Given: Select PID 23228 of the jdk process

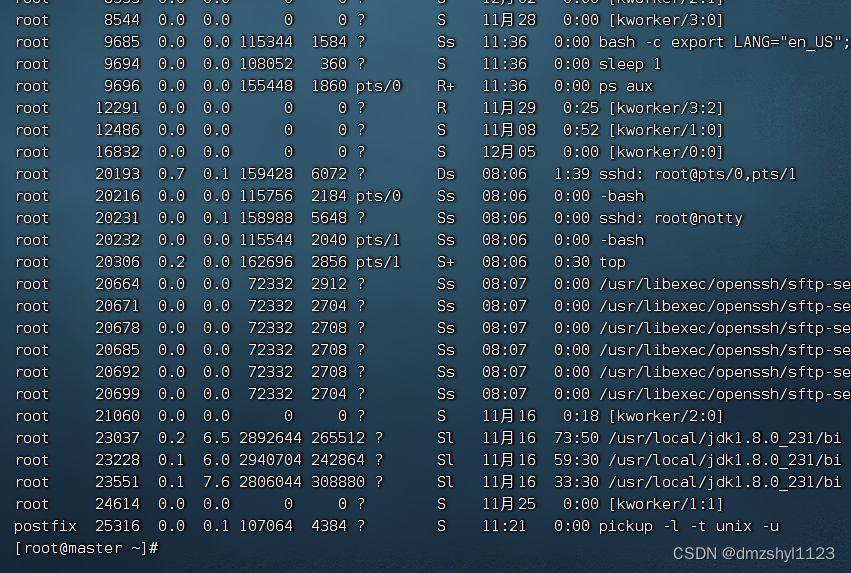Looking at the screenshot, I should point(117,460).
